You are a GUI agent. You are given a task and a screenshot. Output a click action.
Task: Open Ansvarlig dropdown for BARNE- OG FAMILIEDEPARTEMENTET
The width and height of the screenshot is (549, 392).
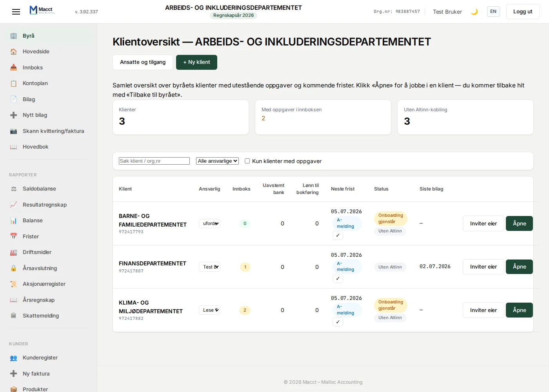(209, 223)
